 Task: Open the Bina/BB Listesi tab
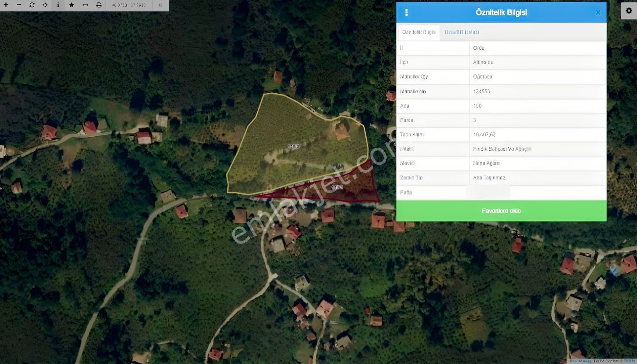462,32
